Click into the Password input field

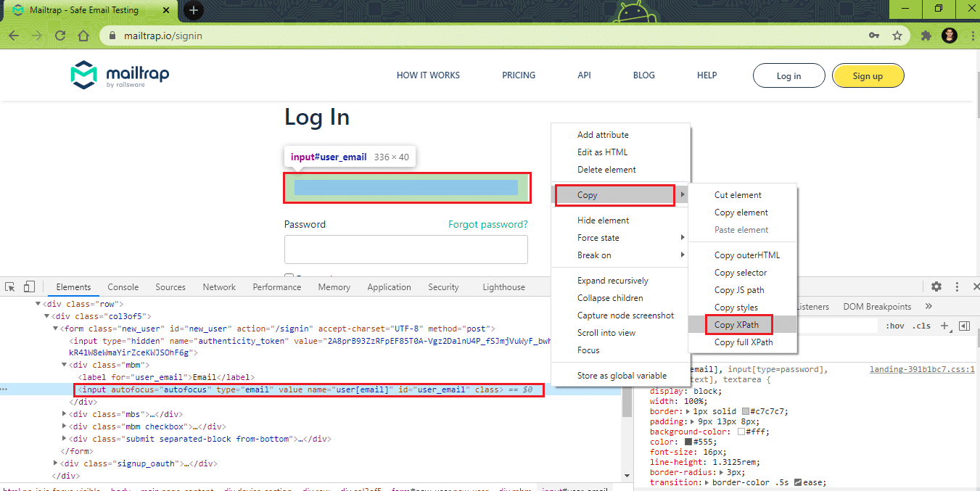click(x=405, y=249)
